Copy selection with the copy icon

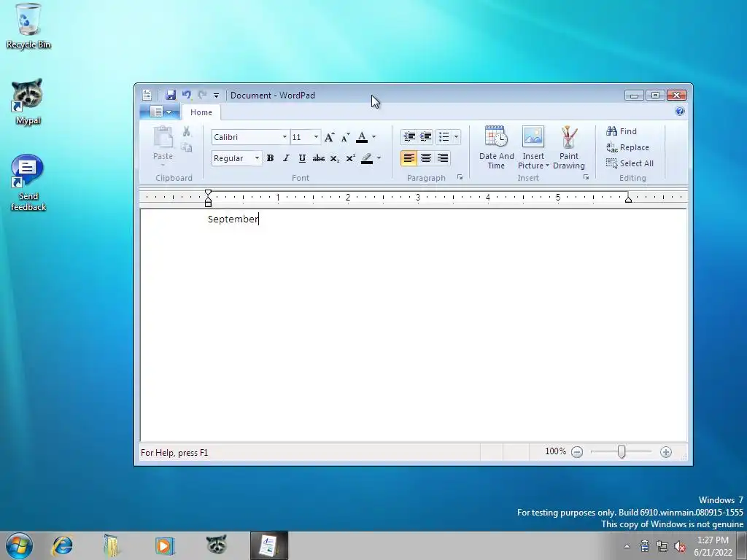click(187, 147)
